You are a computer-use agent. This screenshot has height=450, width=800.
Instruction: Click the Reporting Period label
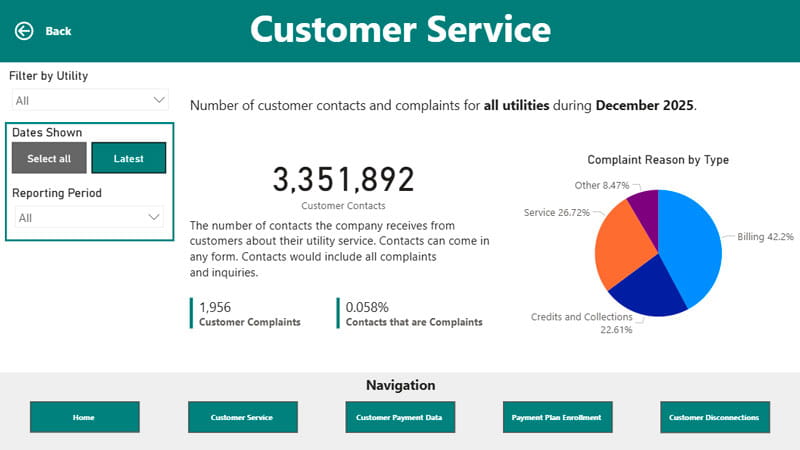click(x=57, y=193)
